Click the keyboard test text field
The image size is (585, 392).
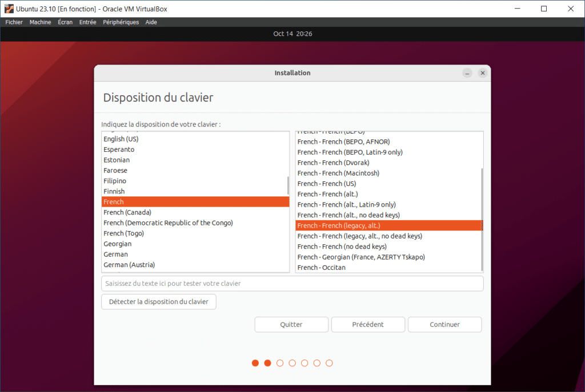pos(292,284)
